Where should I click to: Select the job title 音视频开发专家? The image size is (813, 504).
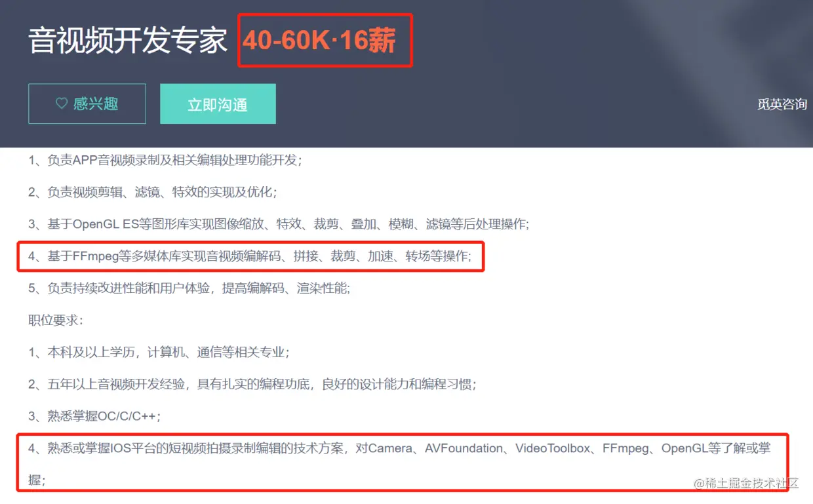pyautogui.click(x=128, y=41)
